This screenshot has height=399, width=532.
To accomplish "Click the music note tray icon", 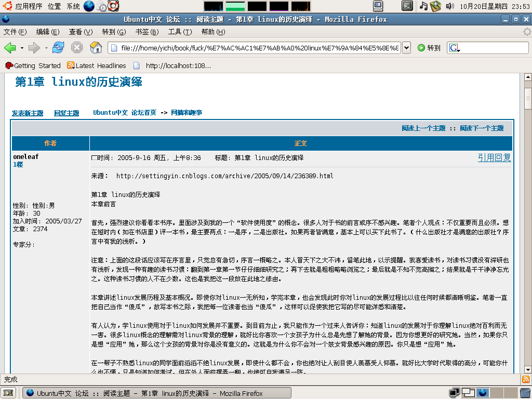I will coord(423,6).
